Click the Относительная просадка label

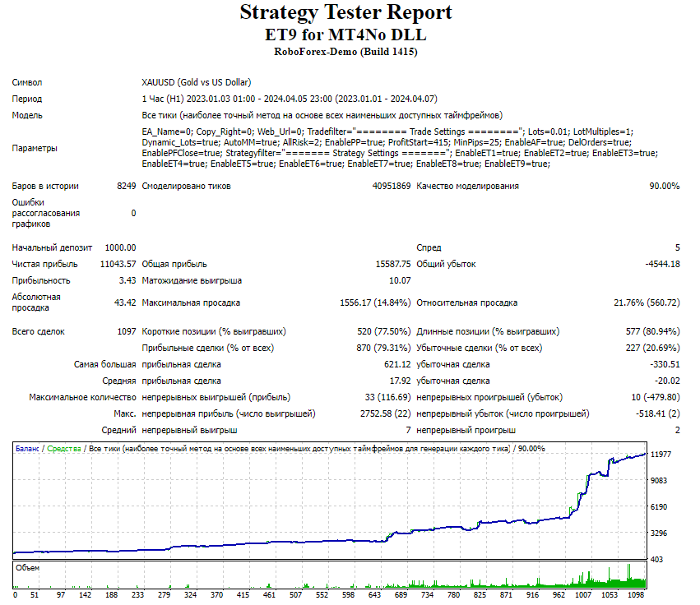(x=467, y=302)
